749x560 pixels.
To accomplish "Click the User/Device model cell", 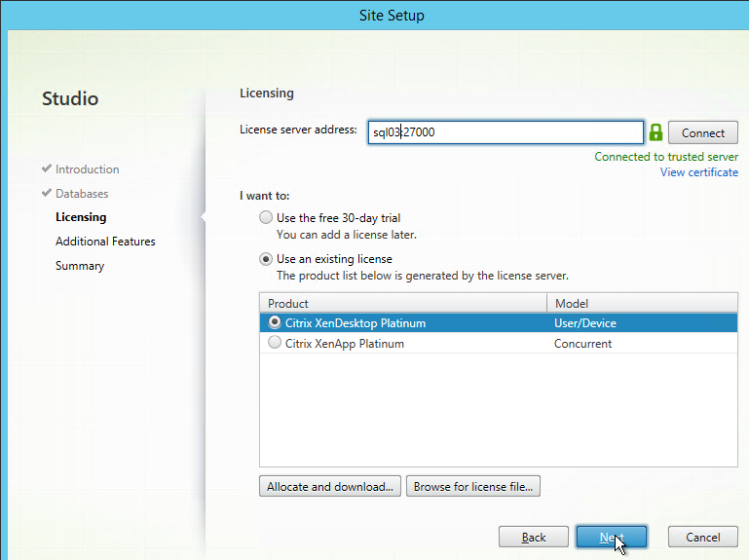I will [x=585, y=323].
